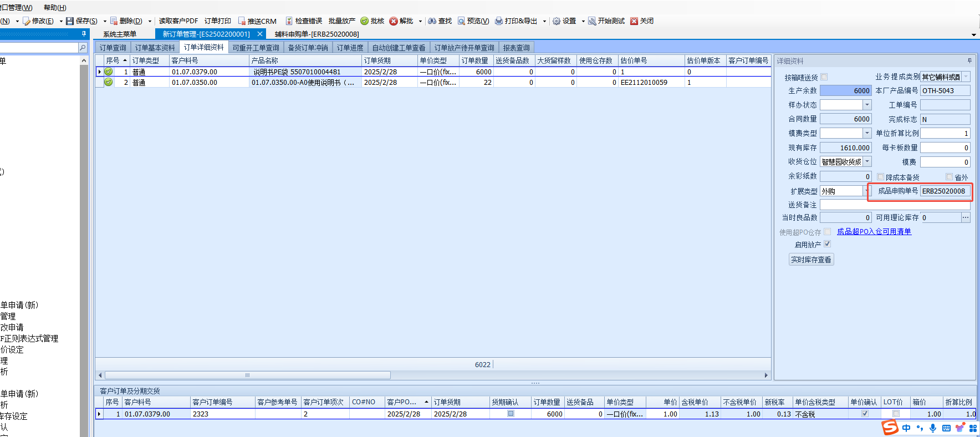The width and height of the screenshot is (980, 437).
Task: Open the 帮助(H) menu
Action: click(x=55, y=8)
